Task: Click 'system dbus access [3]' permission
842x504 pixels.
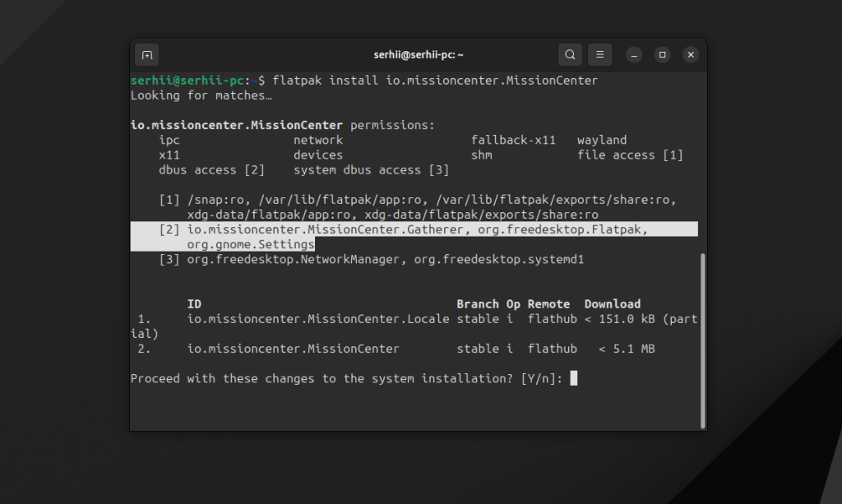Action: pyautogui.click(x=371, y=170)
